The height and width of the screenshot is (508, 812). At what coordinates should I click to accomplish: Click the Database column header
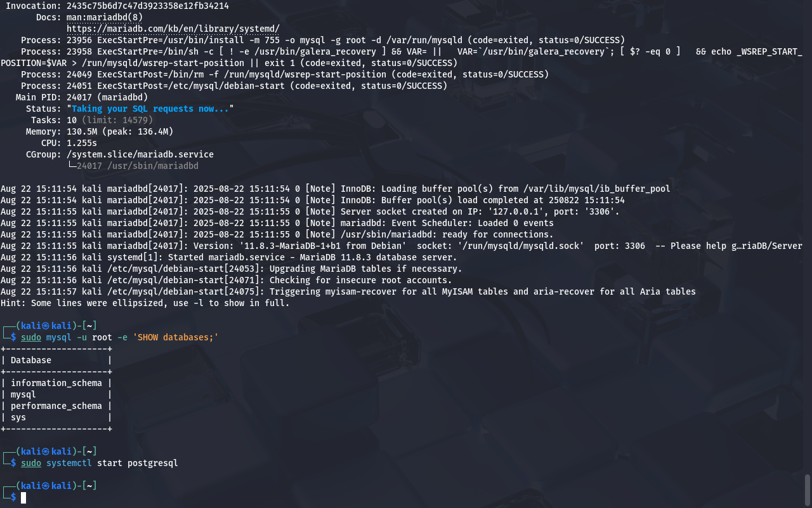[31, 360]
